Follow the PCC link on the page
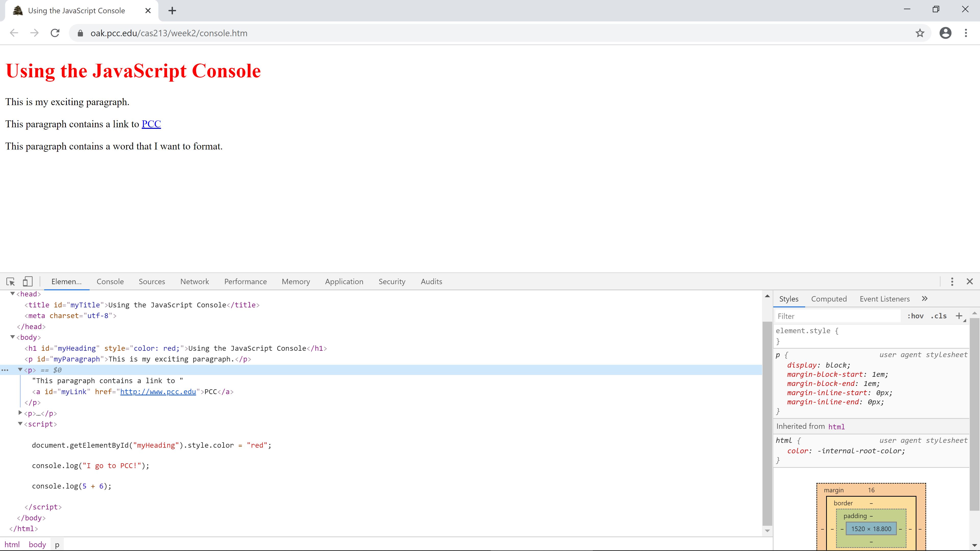The image size is (980, 551). 151,124
